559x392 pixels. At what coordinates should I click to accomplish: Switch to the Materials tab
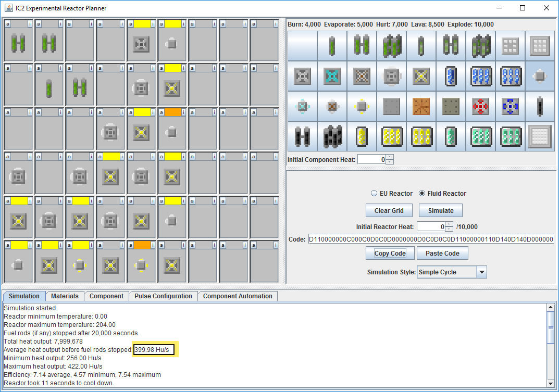(65, 296)
